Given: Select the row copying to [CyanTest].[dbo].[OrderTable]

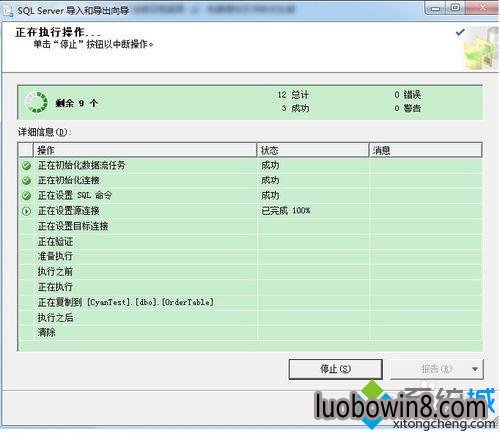Looking at the screenshot, I should [x=250, y=302].
